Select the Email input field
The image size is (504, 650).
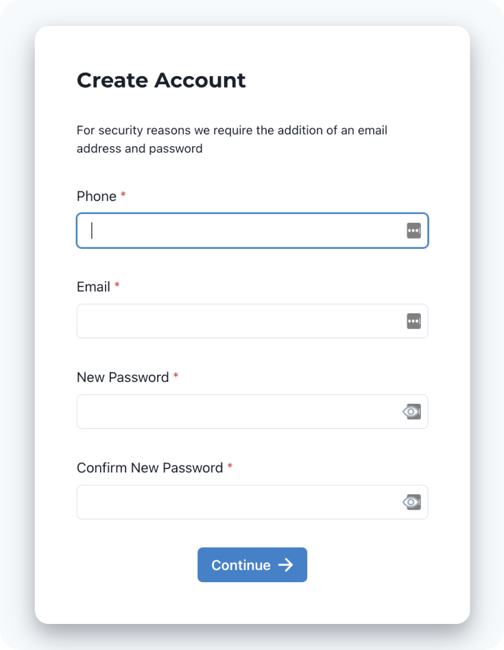[252, 321]
